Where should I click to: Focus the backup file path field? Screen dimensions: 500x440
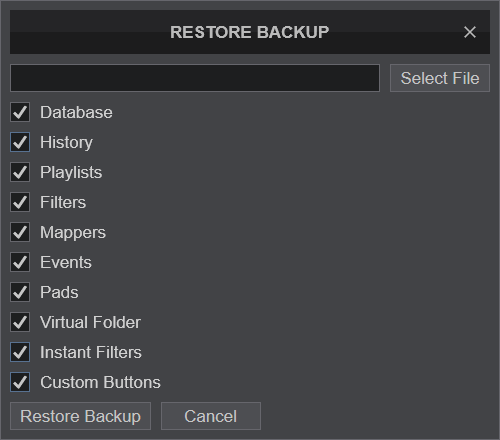(195, 78)
